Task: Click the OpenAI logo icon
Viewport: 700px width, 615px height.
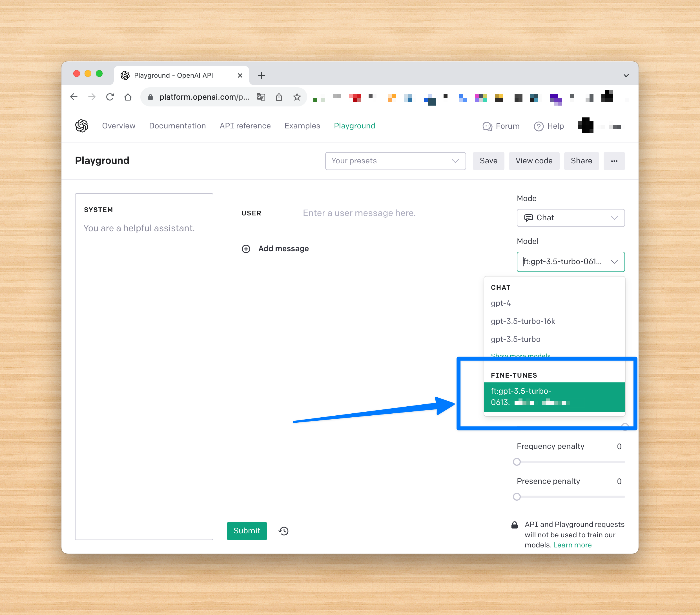Action: tap(81, 126)
